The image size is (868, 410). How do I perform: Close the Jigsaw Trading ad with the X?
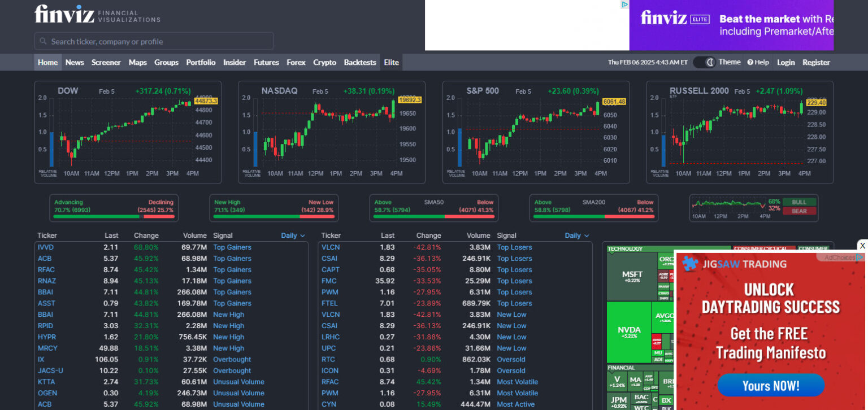[x=862, y=246]
